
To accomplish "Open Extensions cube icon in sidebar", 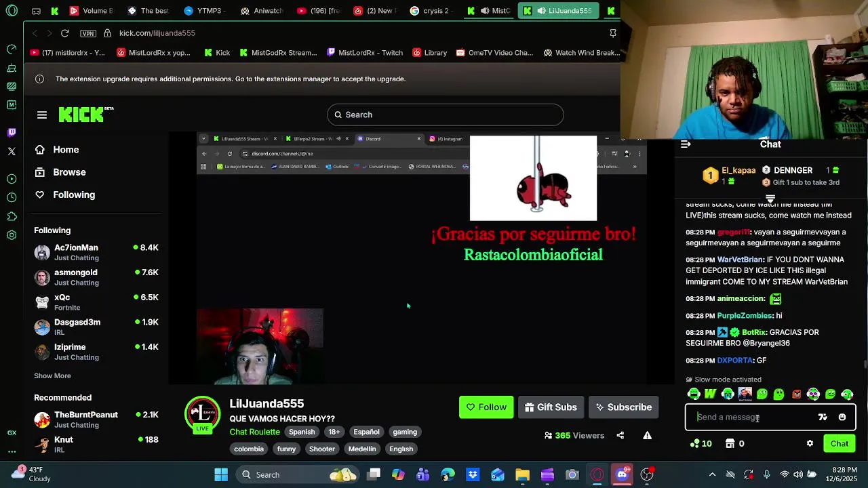I will coord(12,216).
